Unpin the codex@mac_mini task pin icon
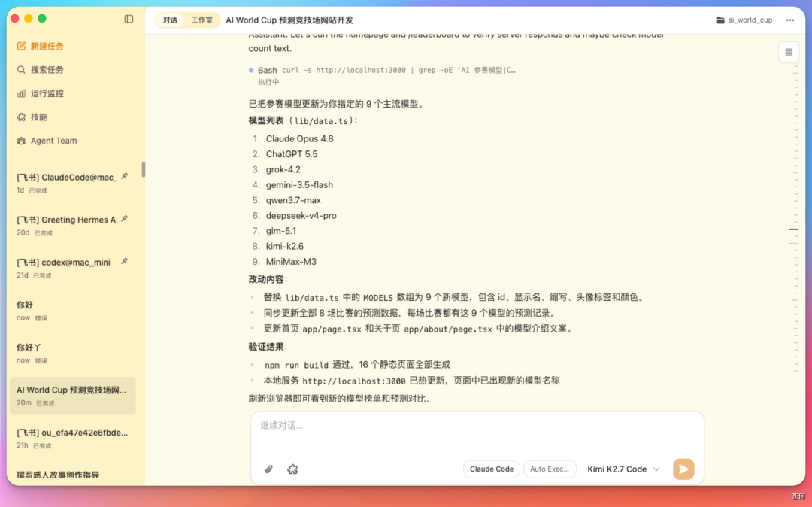Screen dimensions: 812x507 (125, 261)
